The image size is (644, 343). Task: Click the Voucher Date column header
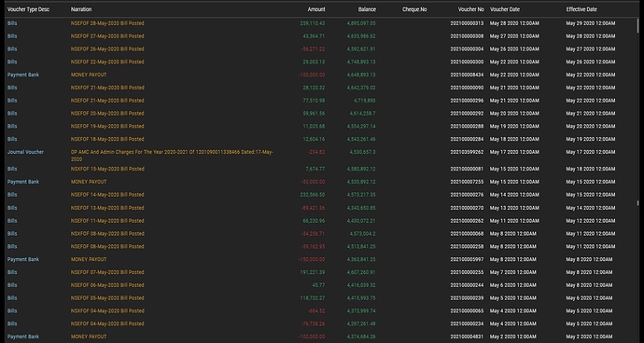(505, 9)
